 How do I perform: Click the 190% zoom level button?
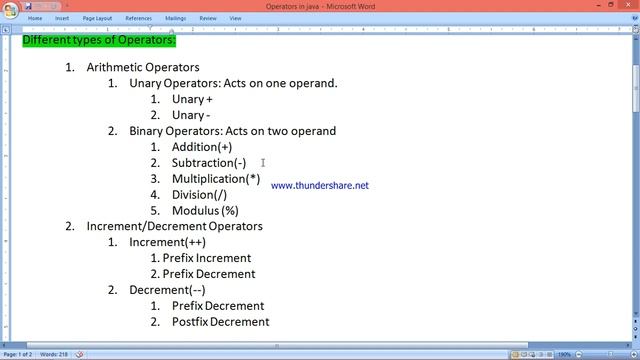pos(564,355)
